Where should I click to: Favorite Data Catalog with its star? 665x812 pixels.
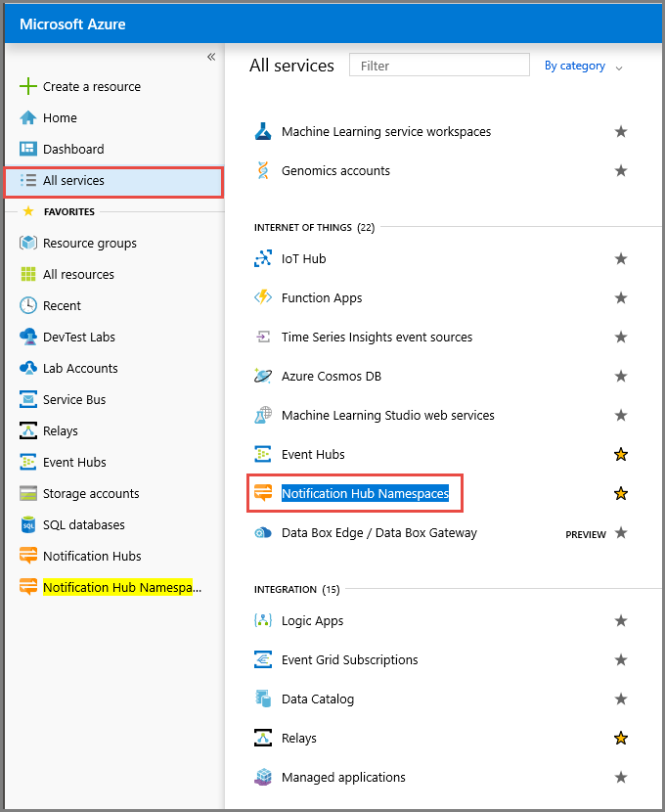[x=620, y=699]
